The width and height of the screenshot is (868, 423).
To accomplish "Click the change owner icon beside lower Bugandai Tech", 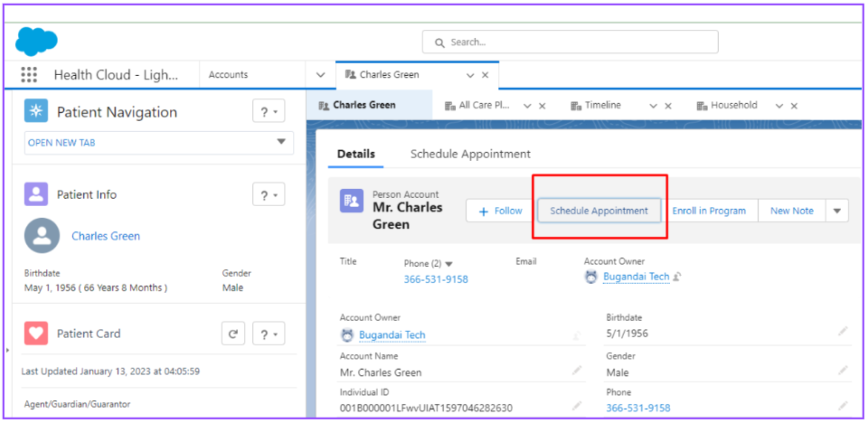I will tap(577, 335).
